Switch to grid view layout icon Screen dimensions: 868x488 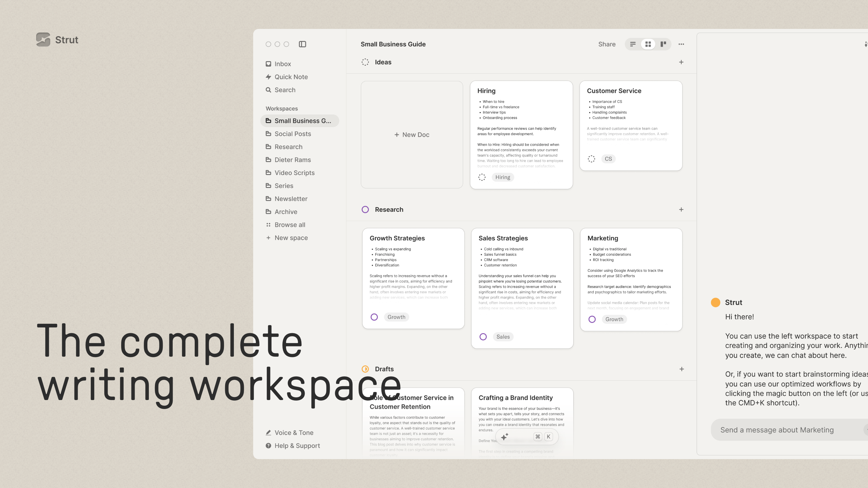[x=648, y=44]
